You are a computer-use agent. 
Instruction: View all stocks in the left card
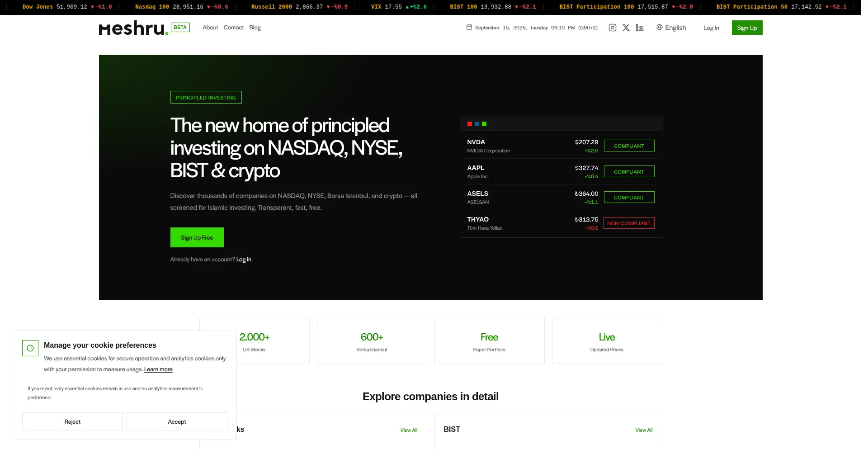(409, 430)
